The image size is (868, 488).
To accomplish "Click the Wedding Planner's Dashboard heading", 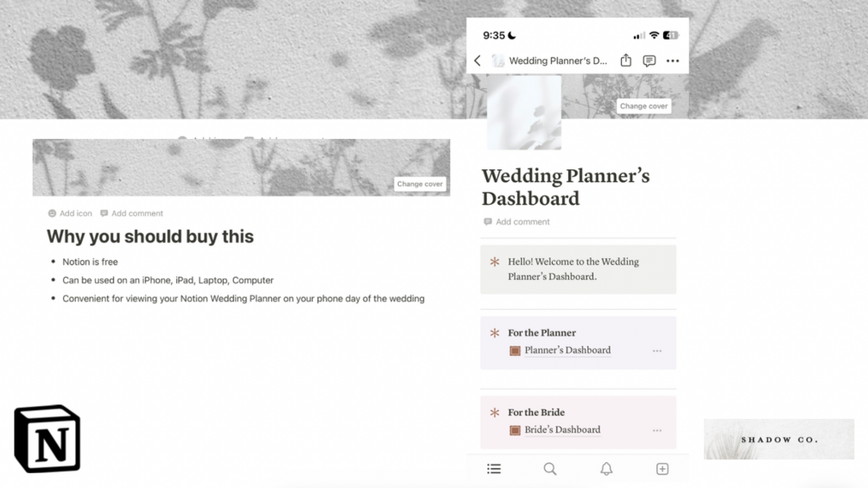I will click(565, 187).
